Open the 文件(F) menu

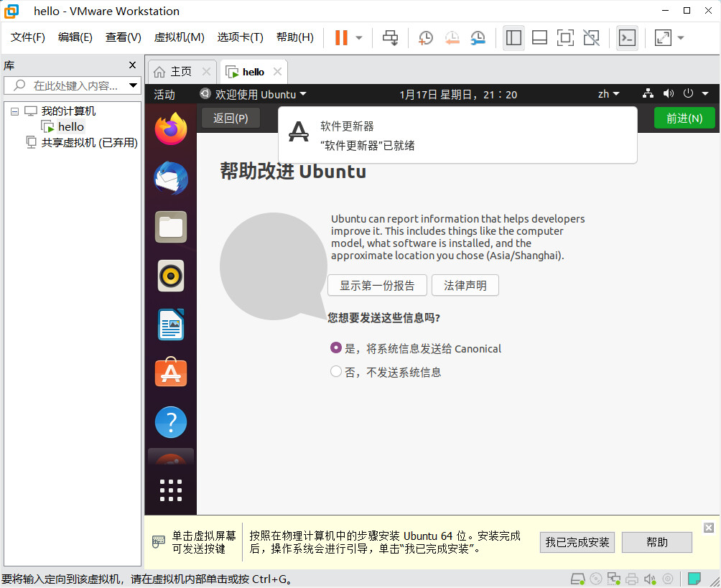tap(27, 37)
